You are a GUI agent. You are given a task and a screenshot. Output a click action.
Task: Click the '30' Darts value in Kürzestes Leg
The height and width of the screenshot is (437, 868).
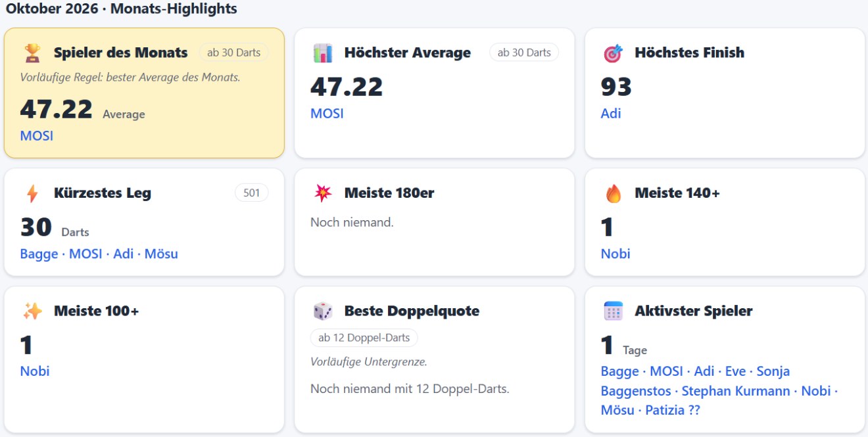tap(36, 227)
